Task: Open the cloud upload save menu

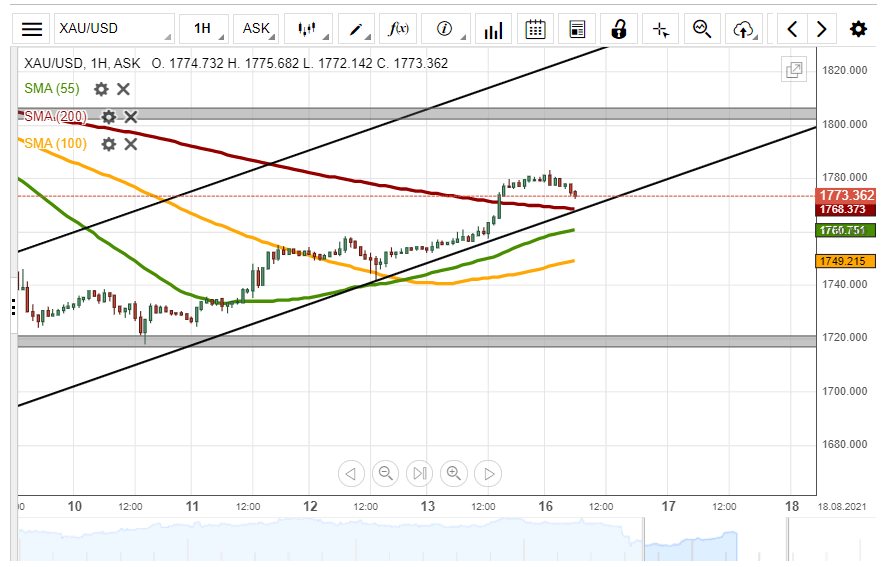Action: click(x=745, y=29)
